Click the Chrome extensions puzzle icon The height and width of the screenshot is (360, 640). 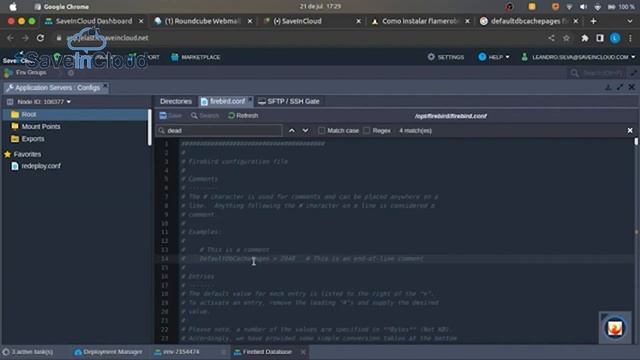pos(585,38)
